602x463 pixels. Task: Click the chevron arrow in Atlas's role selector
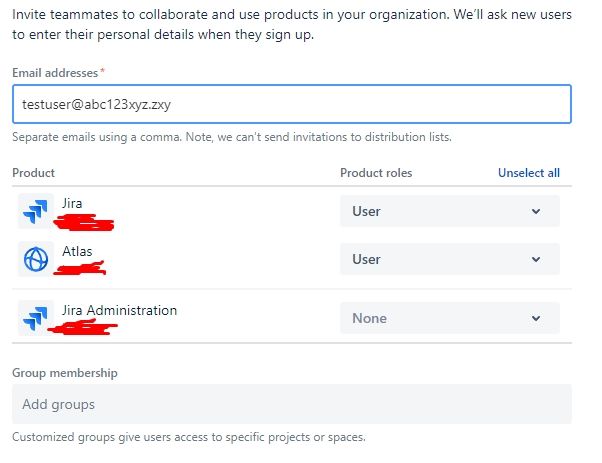536,259
